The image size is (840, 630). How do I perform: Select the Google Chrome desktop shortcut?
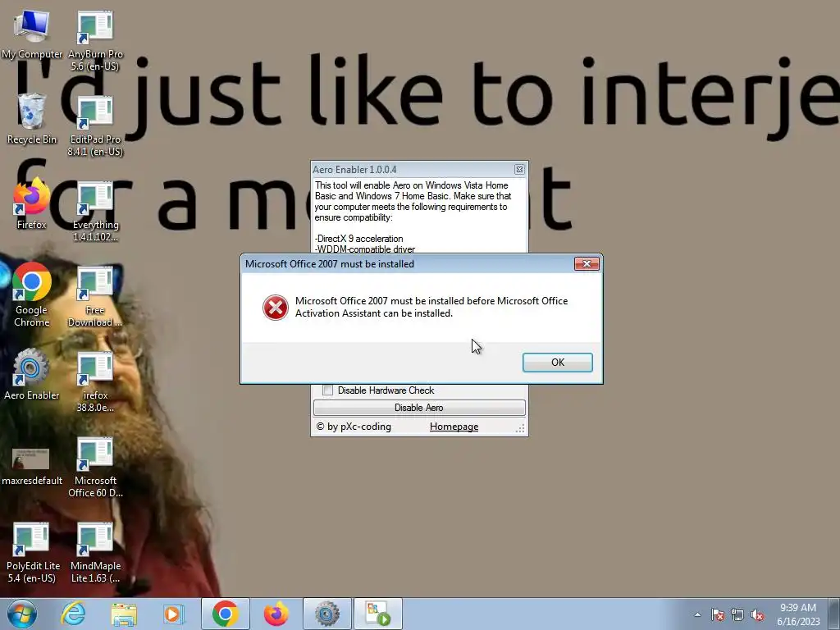[x=32, y=295]
